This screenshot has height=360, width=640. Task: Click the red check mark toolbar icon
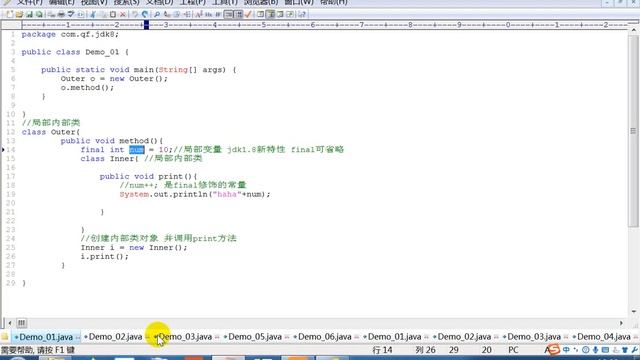[248, 14]
